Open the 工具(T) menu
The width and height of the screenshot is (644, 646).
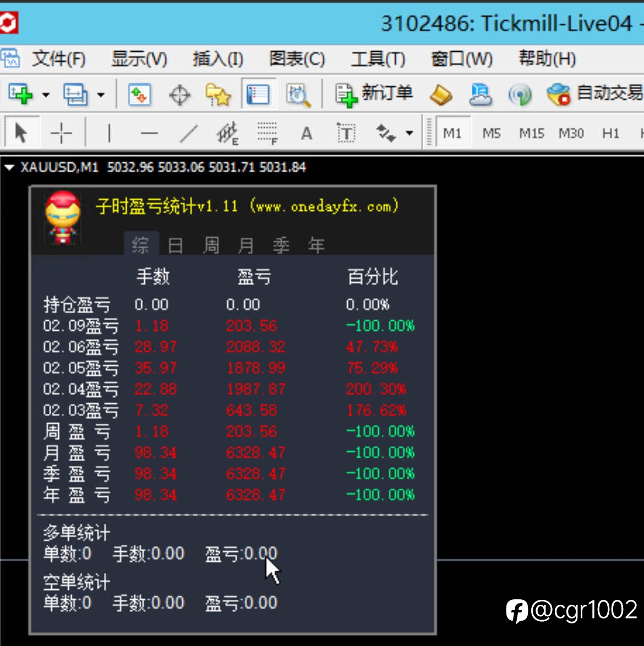coord(378,58)
